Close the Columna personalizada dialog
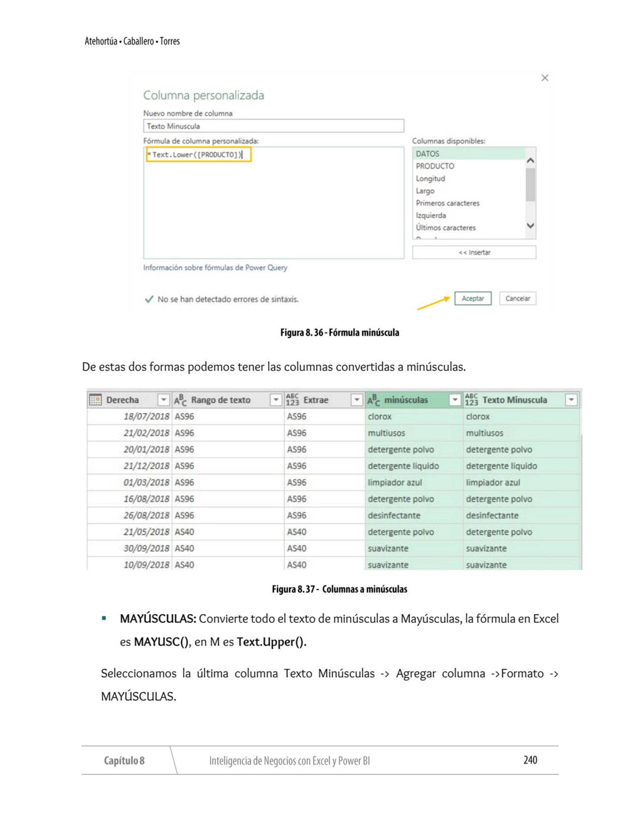 click(x=545, y=78)
